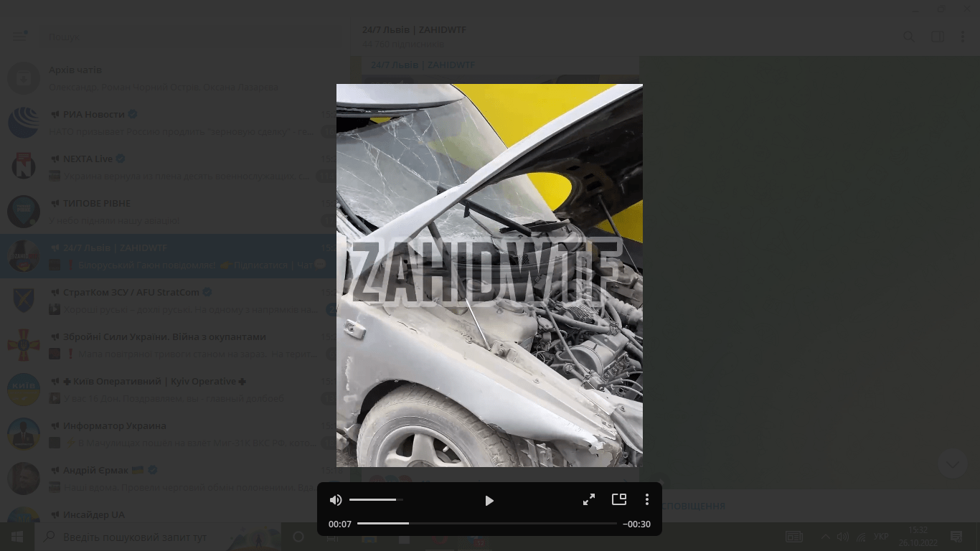Search within the chat using the magnifier icon
This screenshot has width=980, height=551.
pyautogui.click(x=909, y=37)
